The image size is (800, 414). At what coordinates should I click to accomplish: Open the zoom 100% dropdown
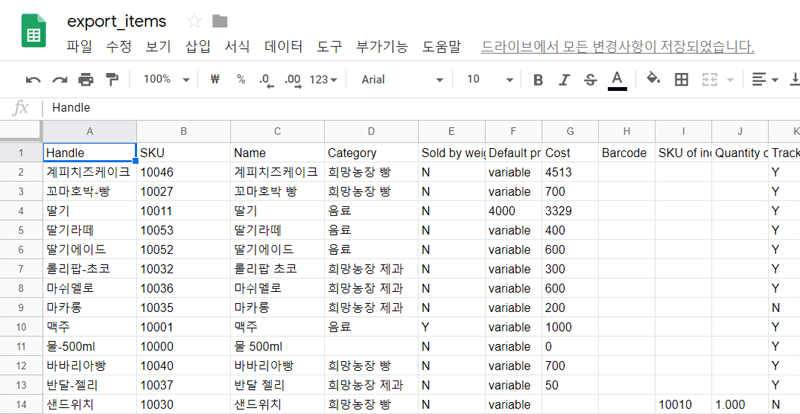(x=166, y=80)
